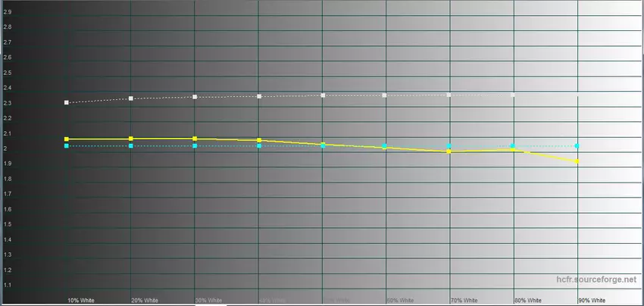Click the 2.9 value on the y-axis
The height and width of the screenshot is (306, 644).
tap(8, 11)
